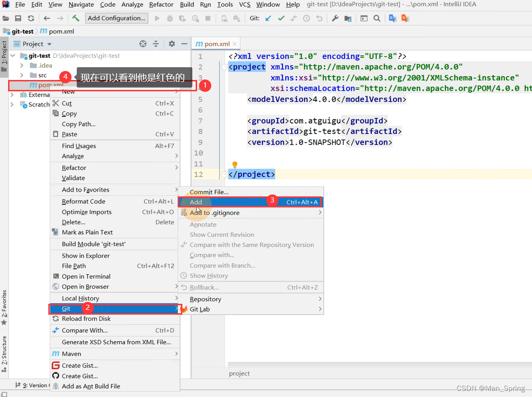Expand the .idea folder
Screen dimensions: 532x397
point(22,65)
